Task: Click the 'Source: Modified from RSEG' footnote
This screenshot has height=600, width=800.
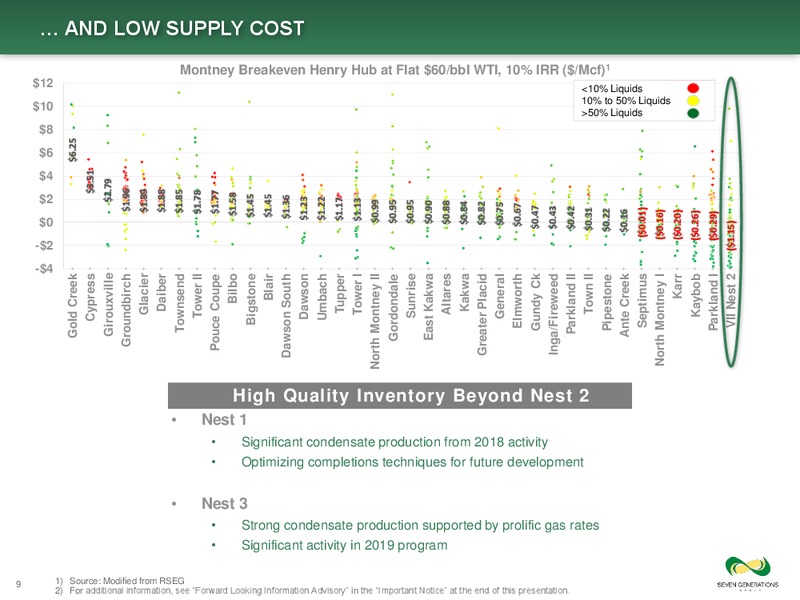Action: pos(127,581)
